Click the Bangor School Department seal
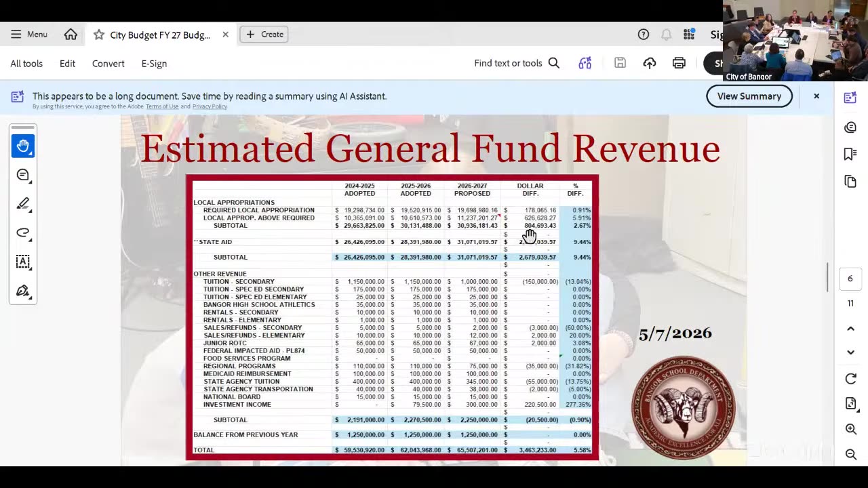 click(x=683, y=407)
